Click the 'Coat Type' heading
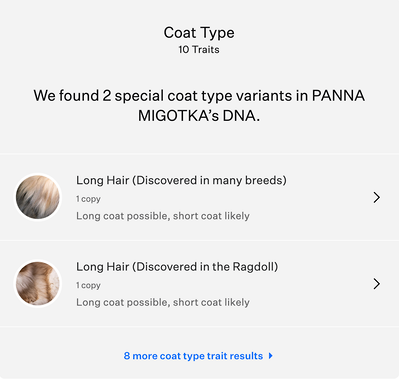399x382 pixels. click(199, 33)
